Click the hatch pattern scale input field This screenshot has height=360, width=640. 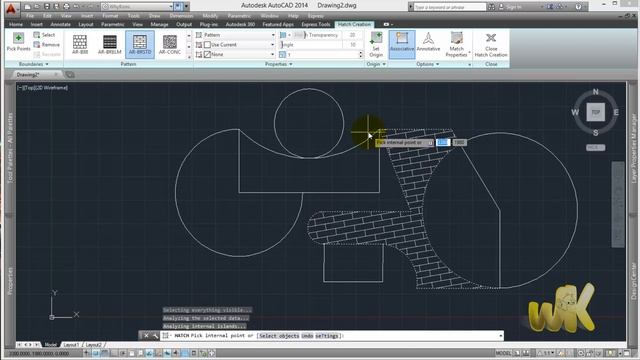(x=322, y=54)
